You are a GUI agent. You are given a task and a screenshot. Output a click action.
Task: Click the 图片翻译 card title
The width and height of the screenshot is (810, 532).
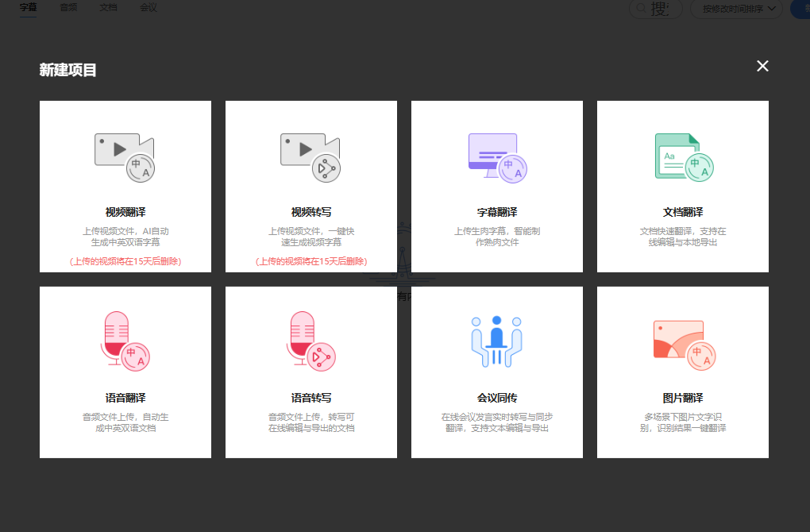click(683, 399)
